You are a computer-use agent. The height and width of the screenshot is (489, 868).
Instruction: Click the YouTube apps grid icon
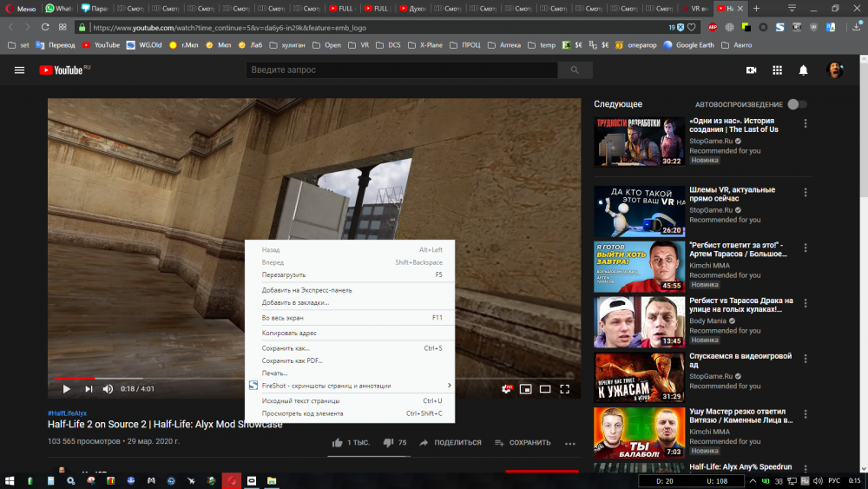777,70
